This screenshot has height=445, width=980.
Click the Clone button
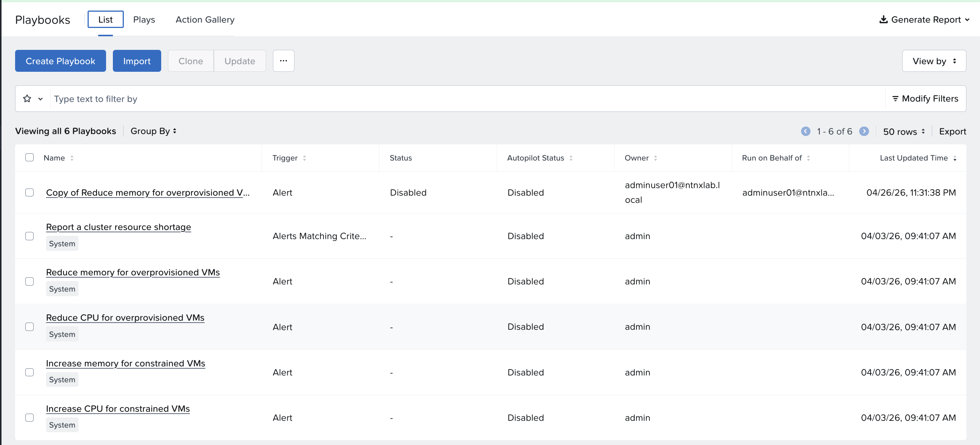click(191, 61)
